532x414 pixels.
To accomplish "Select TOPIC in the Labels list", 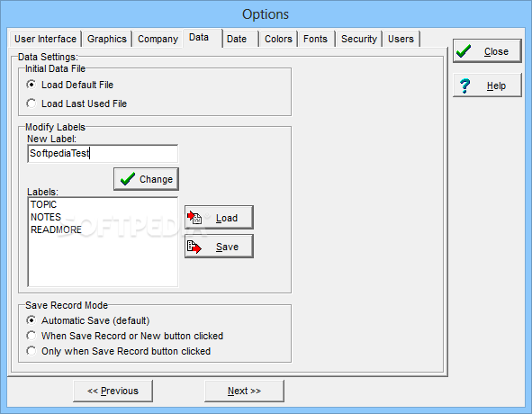I will click(x=44, y=204).
